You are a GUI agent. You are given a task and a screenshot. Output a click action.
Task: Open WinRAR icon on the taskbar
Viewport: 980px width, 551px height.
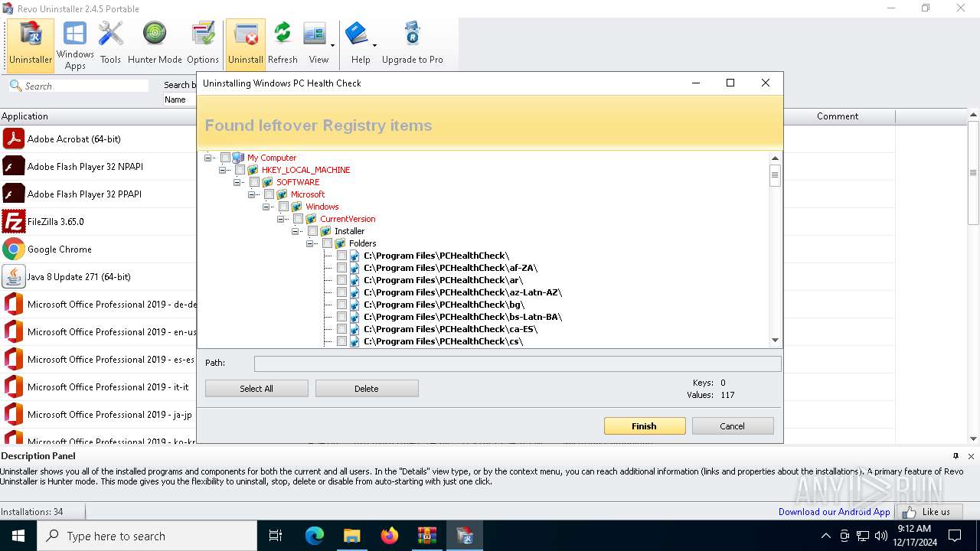click(426, 536)
